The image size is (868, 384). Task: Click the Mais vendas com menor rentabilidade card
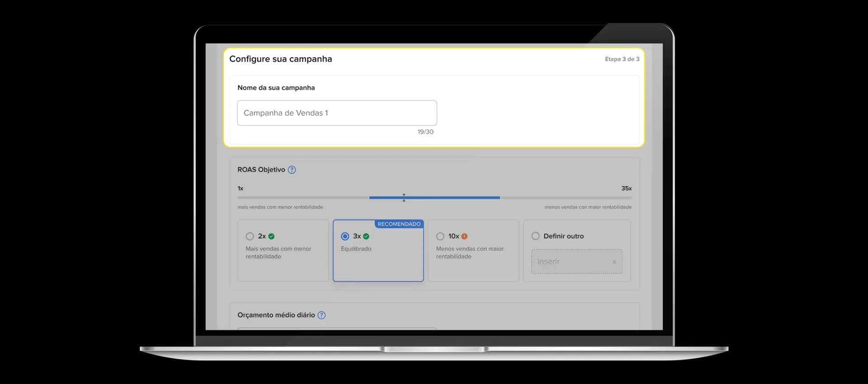pos(283,251)
